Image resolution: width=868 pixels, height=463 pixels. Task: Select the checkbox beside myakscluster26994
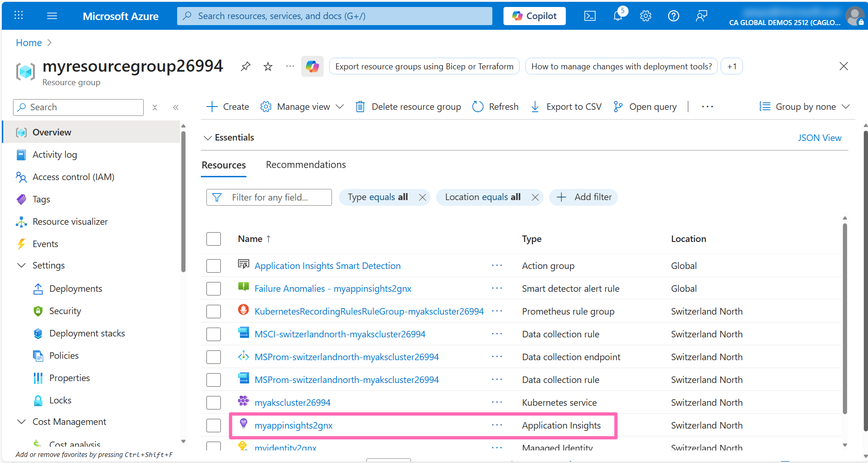click(213, 402)
